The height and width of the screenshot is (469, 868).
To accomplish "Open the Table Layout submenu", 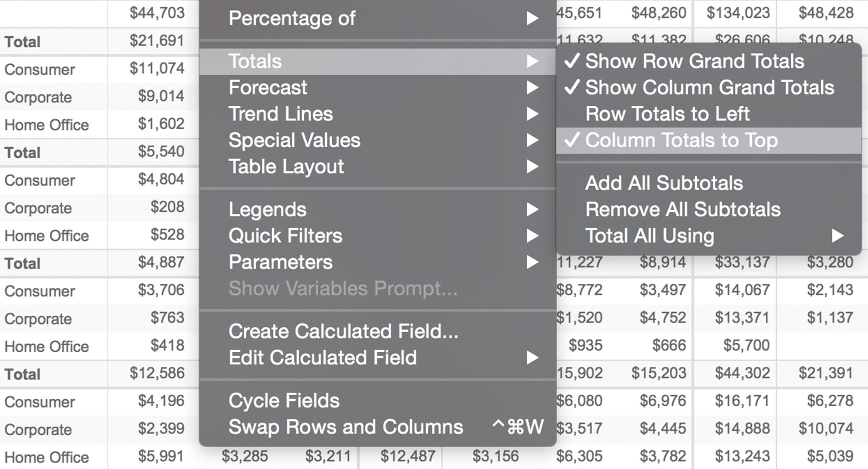I will click(x=378, y=167).
